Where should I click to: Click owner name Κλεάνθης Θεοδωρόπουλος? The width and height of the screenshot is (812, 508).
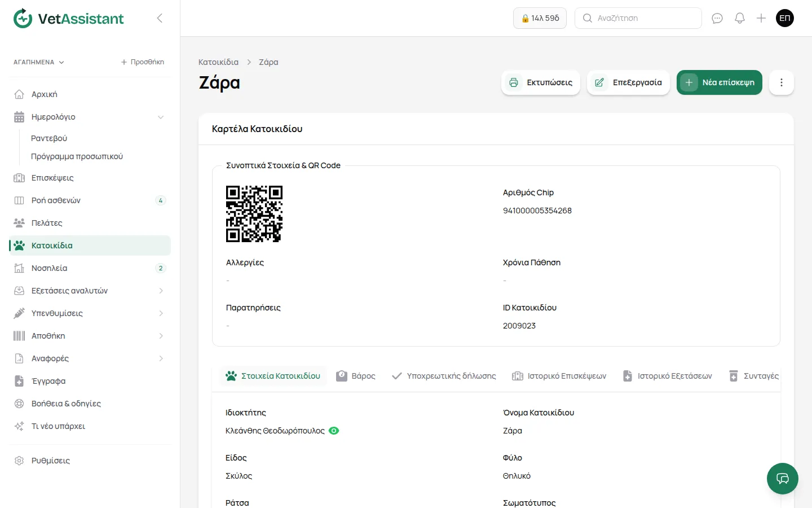275,431
